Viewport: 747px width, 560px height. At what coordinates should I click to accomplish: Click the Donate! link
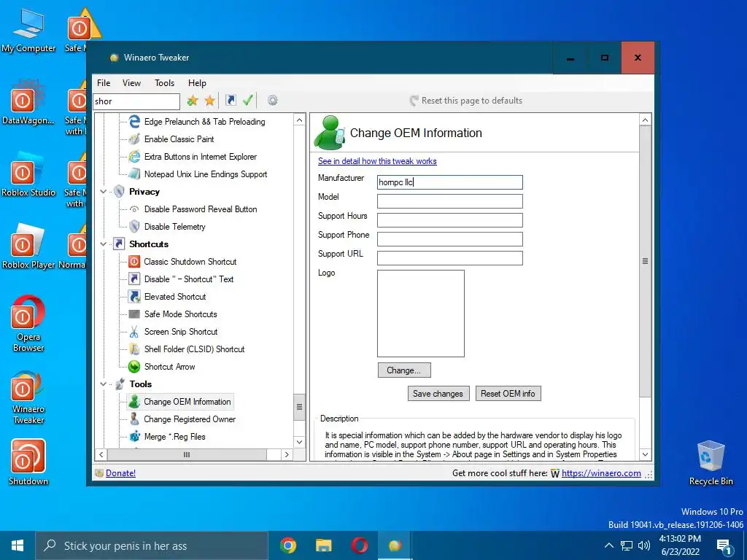click(120, 472)
